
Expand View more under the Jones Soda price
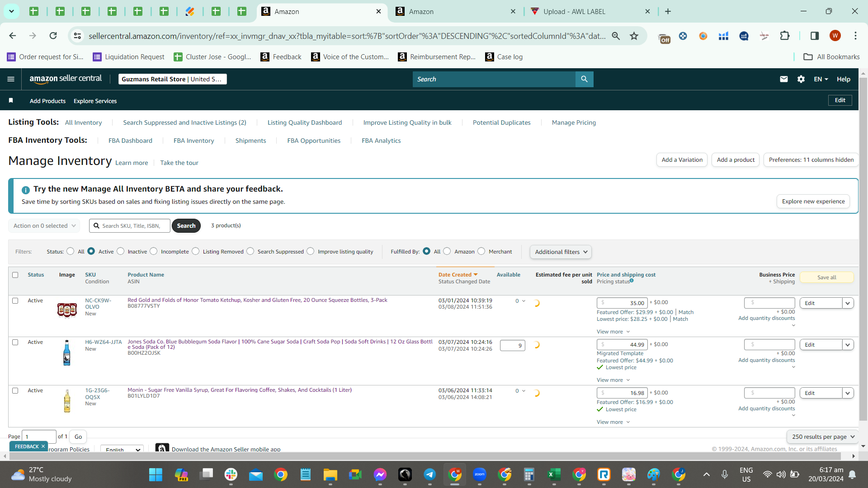tap(613, 380)
